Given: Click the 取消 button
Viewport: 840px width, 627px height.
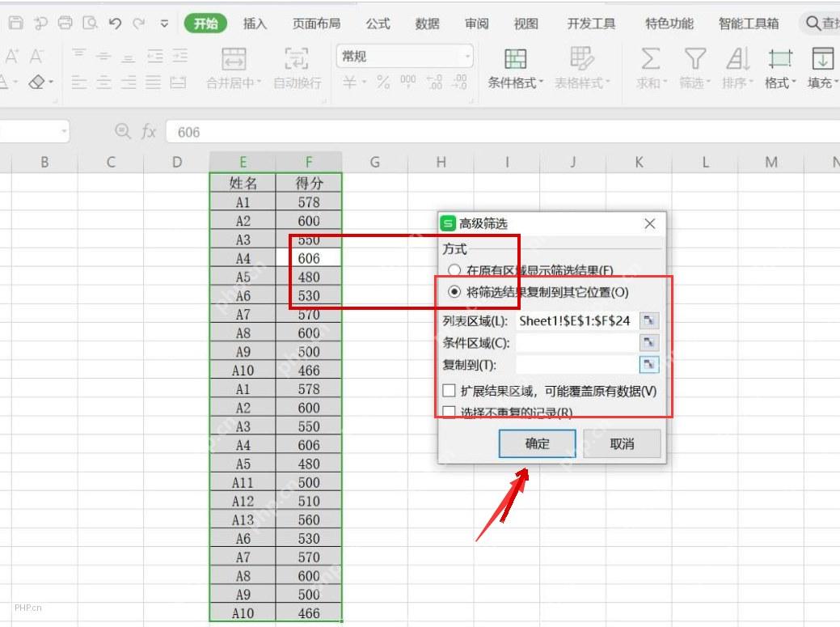Looking at the screenshot, I should click(622, 443).
